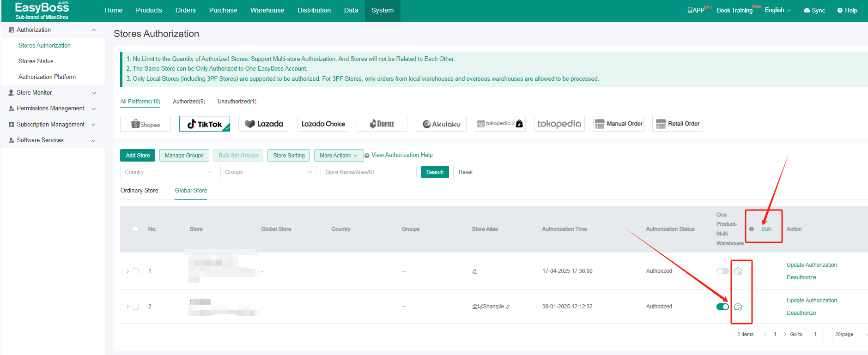Click the Reset button
This screenshot has height=355, width=868.
pyautogui.click(x=465, y=172)
